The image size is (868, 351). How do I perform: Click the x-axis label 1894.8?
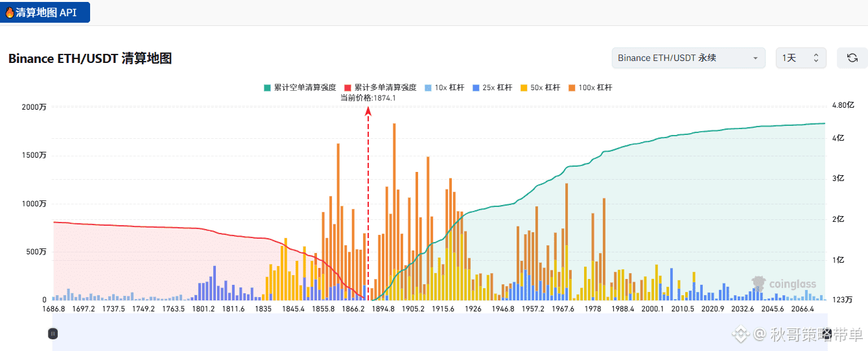click(x=383, y=309)
